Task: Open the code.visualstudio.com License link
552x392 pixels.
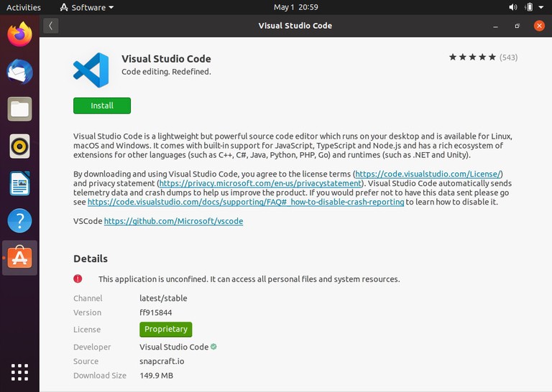Action: click(428, 174)
